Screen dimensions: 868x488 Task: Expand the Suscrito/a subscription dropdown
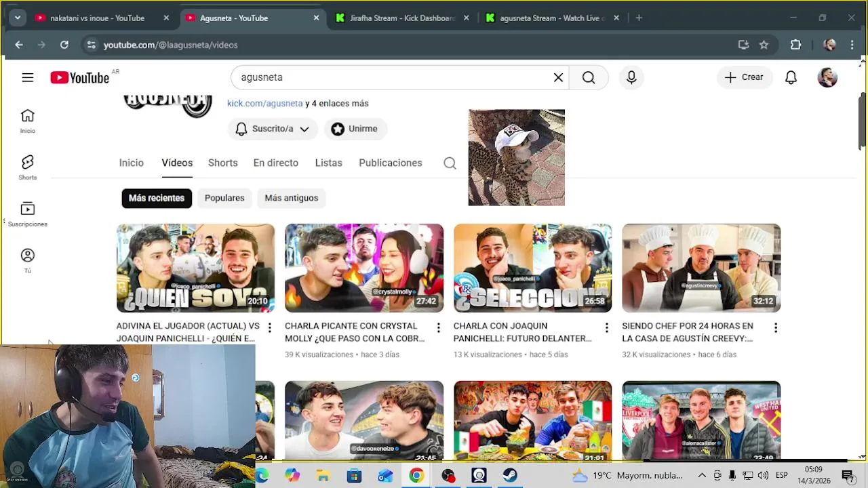click(304, 129)
